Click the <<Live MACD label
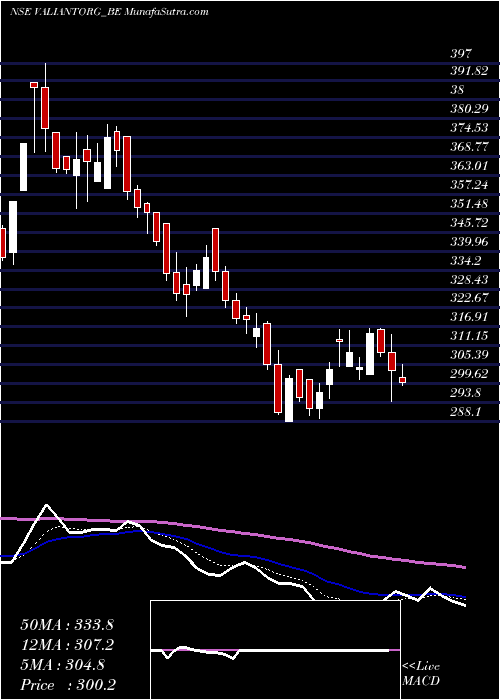500x700 pixels. [x=421, y=674]
